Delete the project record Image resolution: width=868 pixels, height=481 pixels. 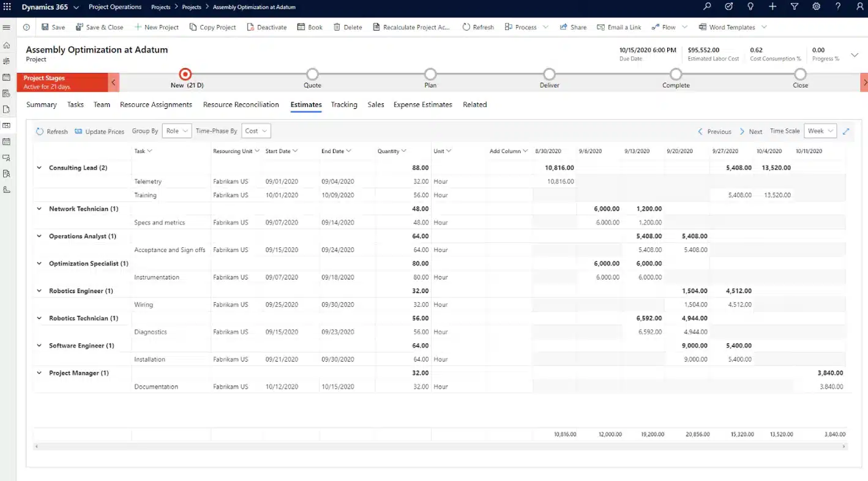tap(348, 27)
